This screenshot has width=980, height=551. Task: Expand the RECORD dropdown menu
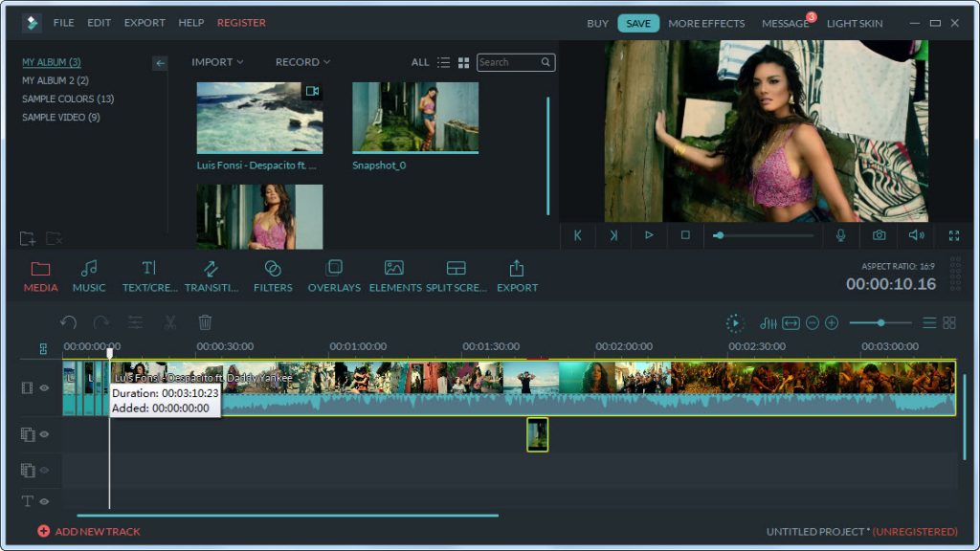point(302,62)
